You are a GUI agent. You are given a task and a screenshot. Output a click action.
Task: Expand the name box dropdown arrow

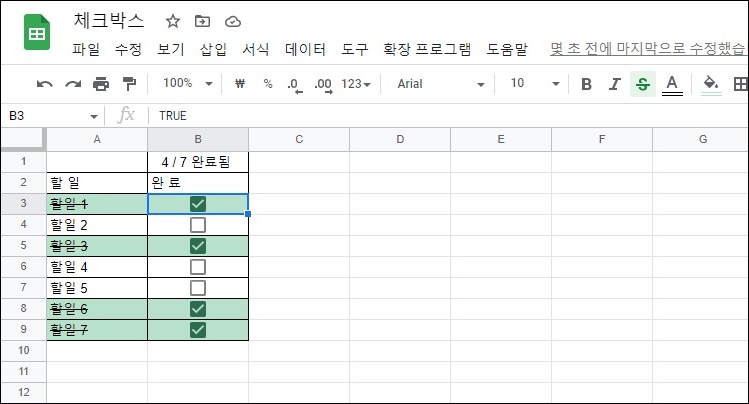tap(94, 117)
